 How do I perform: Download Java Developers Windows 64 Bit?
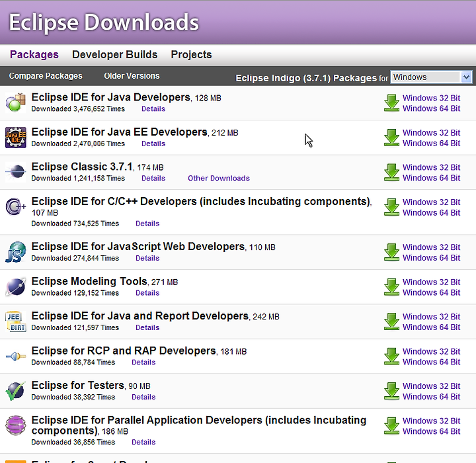431,108
